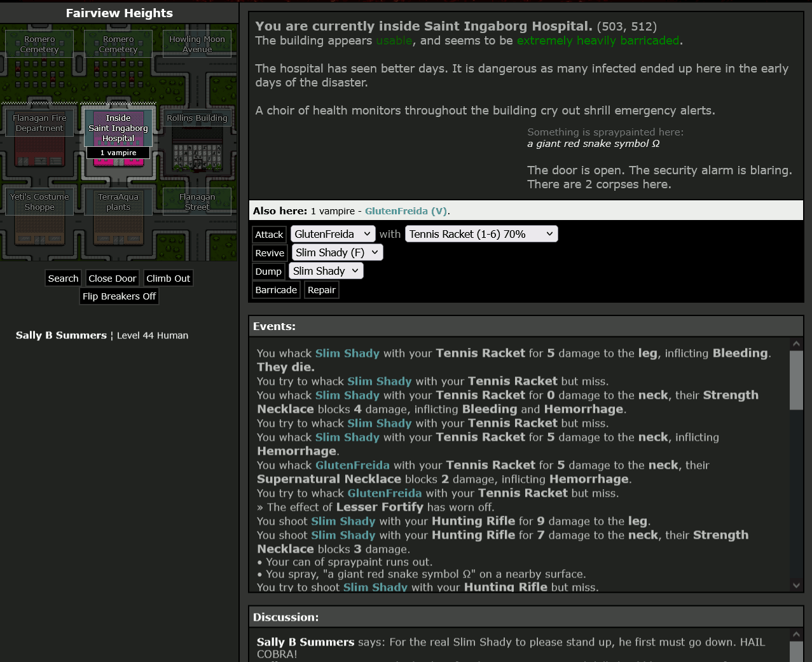Click the Repair button

coord(321,290)
